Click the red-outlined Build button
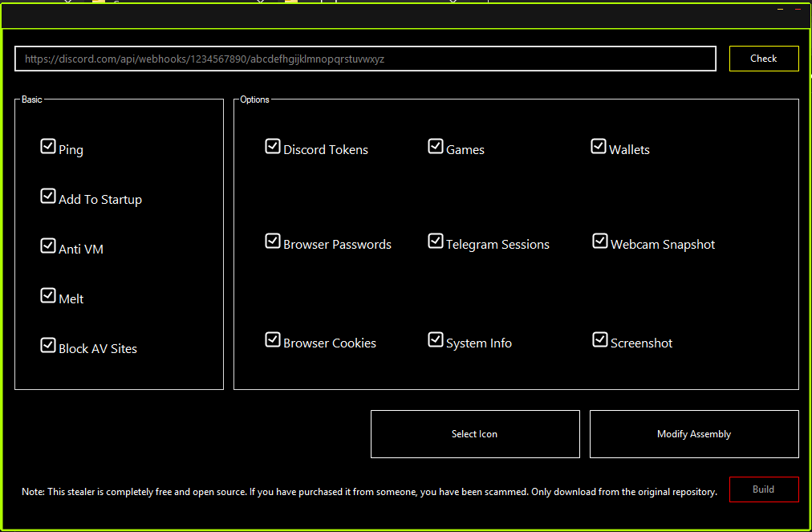The height and width of the screenshot is (532, 812). tap(764, 489)
